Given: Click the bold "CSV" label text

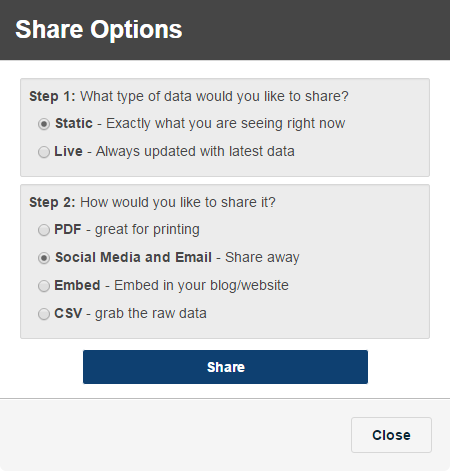Looking at the screenshot, I should (x=68, y=313).
